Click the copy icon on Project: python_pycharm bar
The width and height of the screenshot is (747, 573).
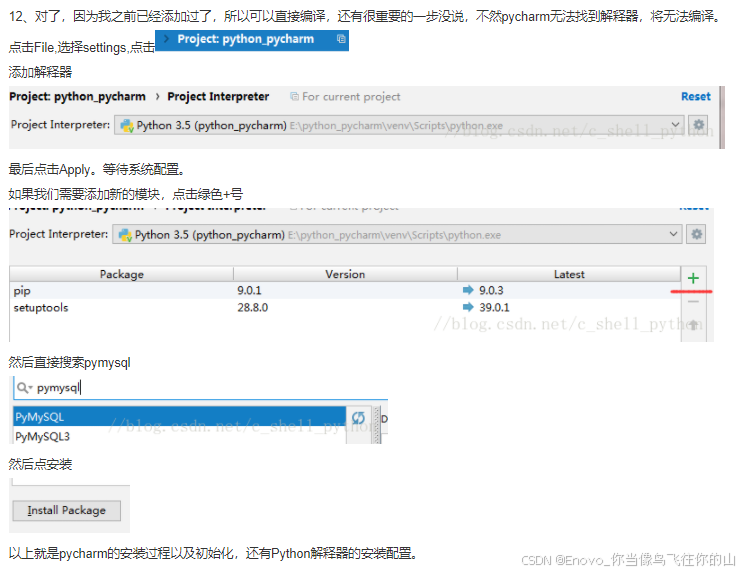point(341,39)
